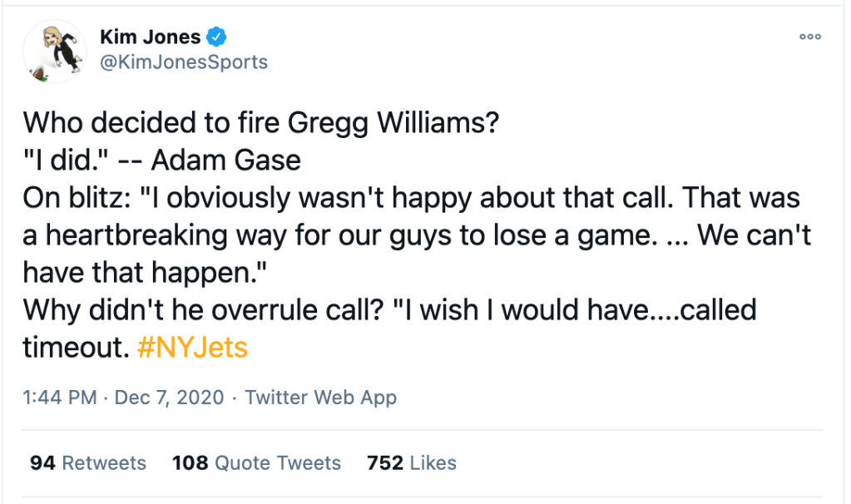This screenshot has height=504, width=851.
Task: View the 94 Retweets list
Action: pyautogui.click(x=87, y=462)
